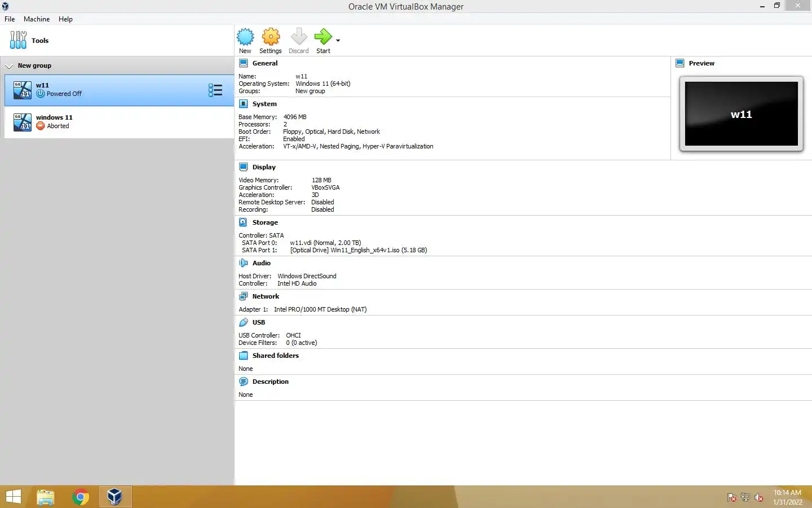
Task: Click the Windows Start button
Action: pos(14,497)
